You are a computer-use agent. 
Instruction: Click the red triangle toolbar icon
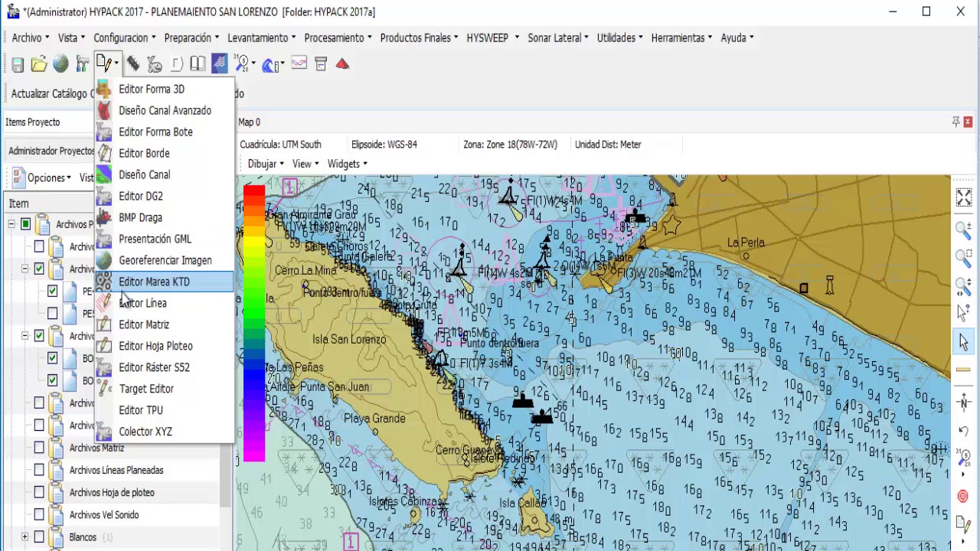click(x=342, y=64)
